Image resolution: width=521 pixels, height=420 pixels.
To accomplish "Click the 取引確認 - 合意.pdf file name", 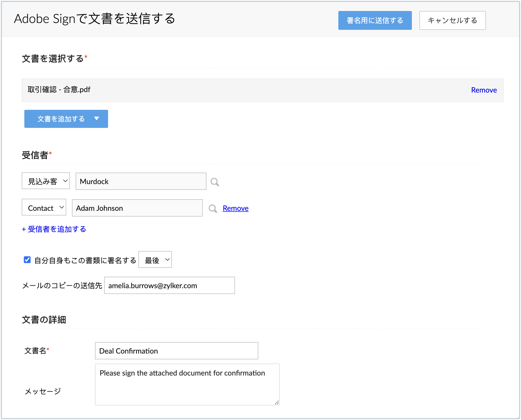I will click(59, 90).
